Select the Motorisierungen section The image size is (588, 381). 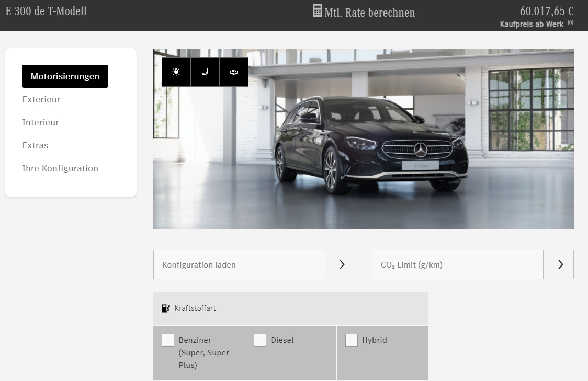65,76
